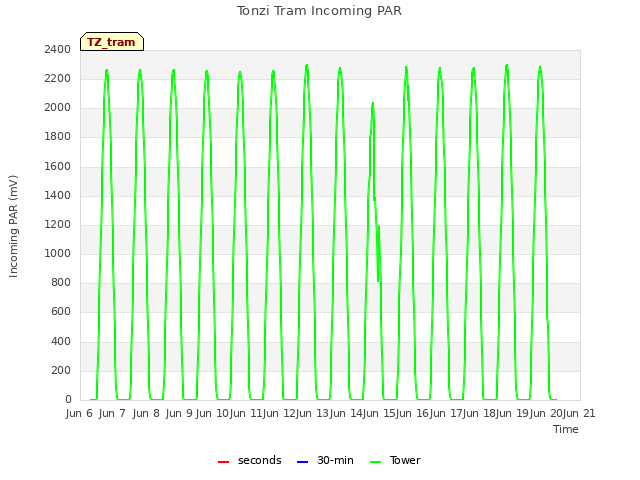Click the 1200 y-axis tick label
Viewport: 640px width, 480px height.
[x=58, y=224]
